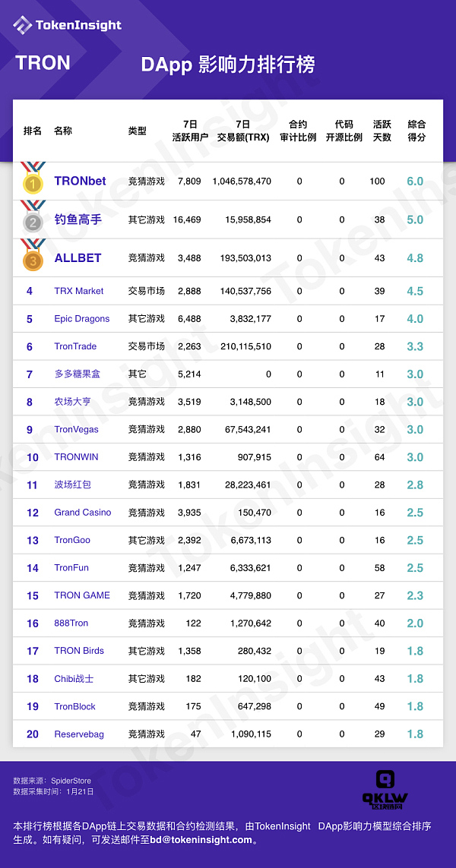Click the transaction value 1,046,578,470

(x=242, y=181)
